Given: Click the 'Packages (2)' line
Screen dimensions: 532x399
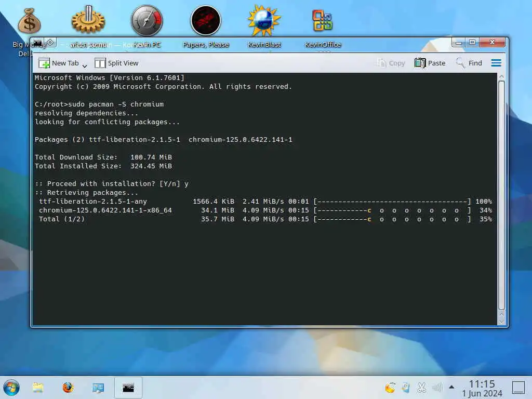Looking at the screenshot, I should point(164,139).
